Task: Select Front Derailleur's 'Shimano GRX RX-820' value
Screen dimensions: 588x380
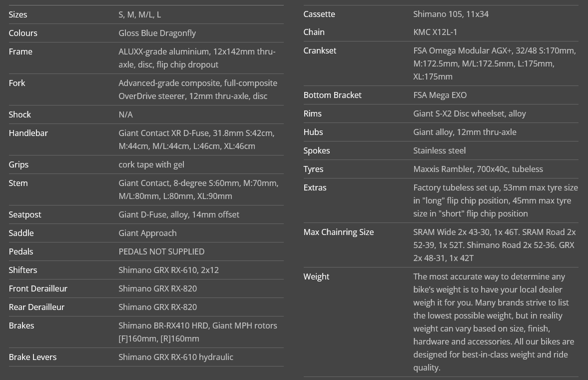Action: [x=157, y=288]
